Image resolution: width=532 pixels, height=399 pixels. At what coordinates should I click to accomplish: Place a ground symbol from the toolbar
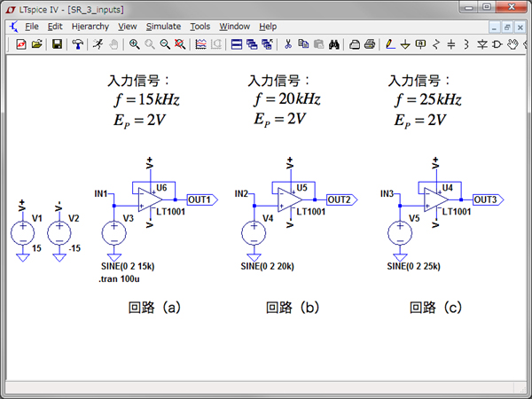pyautogui.click(x=405, y=43)
